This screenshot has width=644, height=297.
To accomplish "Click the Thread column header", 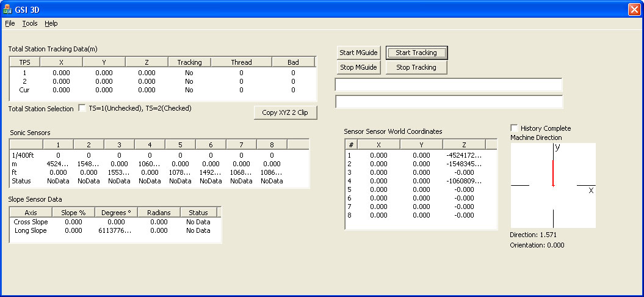I will [241, 62].
